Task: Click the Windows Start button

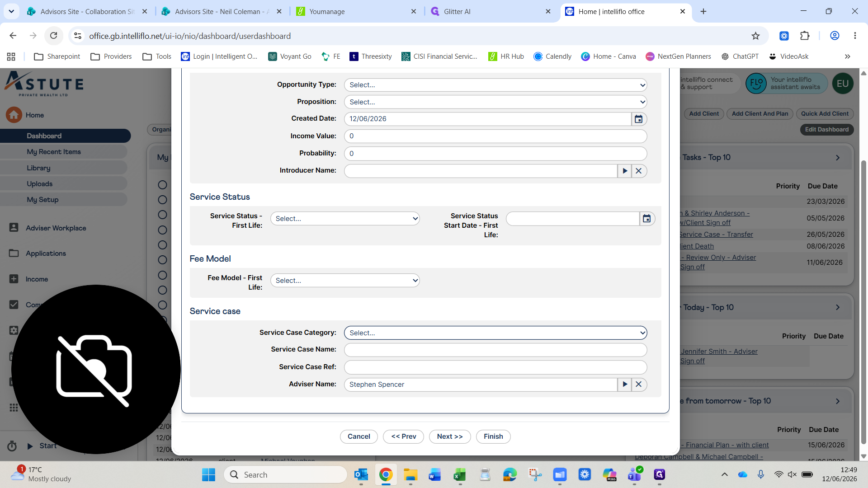Action: coord(208,474)
